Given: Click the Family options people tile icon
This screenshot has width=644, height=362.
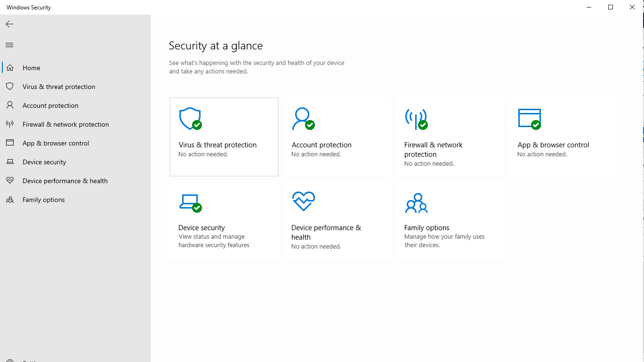Looking at the screenshot, I should point(416,203).
